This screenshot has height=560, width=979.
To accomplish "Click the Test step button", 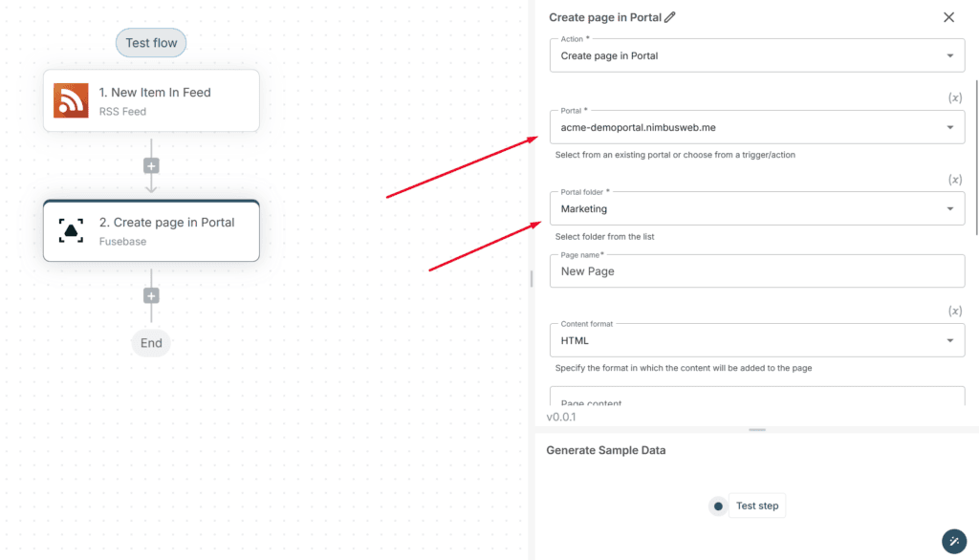I will click(757, 506).
